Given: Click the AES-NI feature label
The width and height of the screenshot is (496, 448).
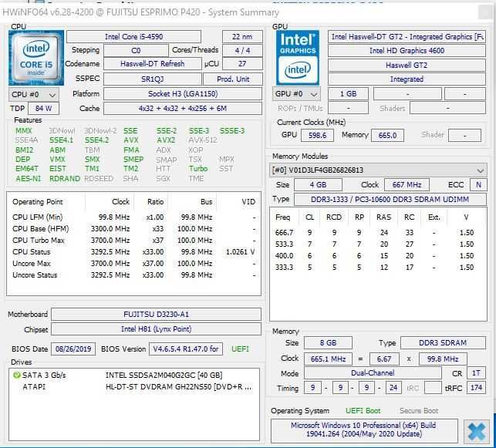Looking at the screenshot, I should pos(28,179).
